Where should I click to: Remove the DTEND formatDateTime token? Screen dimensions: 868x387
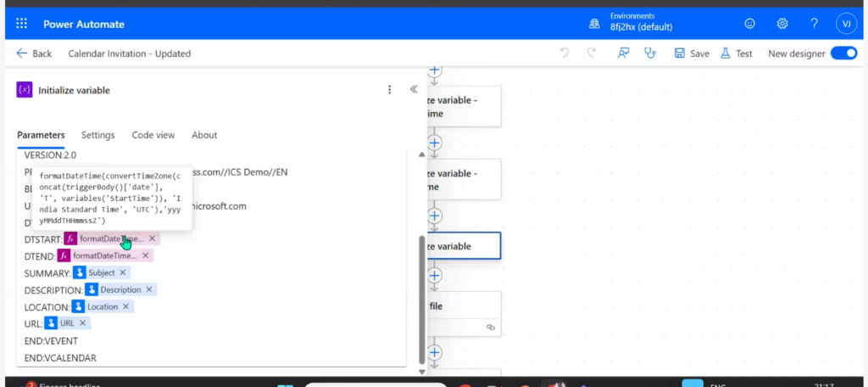[x=145, y=255]
